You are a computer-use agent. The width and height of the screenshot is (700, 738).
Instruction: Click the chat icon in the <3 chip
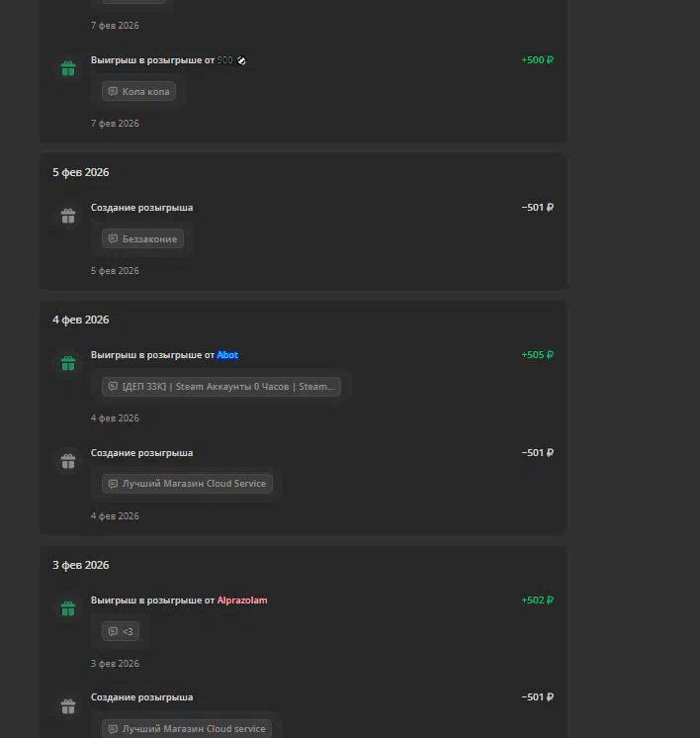(113, 631)
